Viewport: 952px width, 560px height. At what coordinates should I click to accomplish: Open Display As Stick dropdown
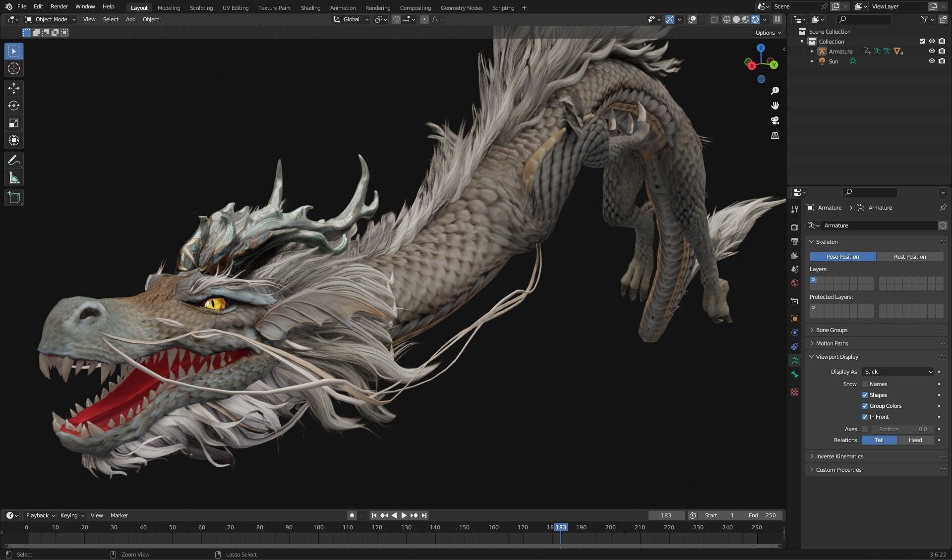coord(898,372)
